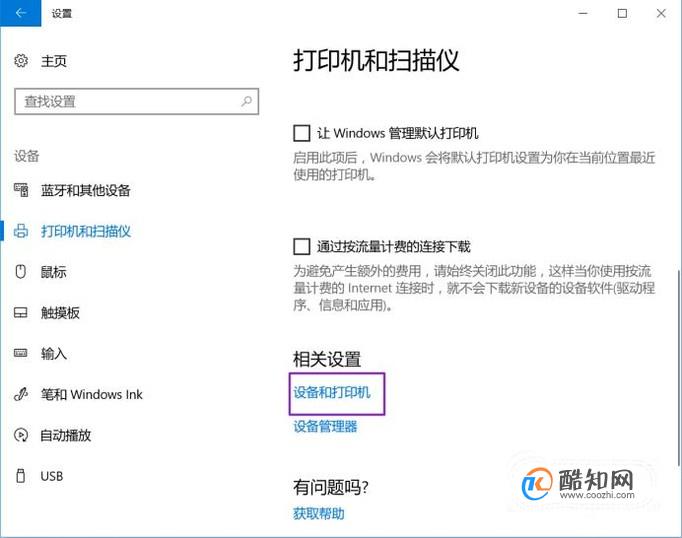Select 蓝牙和其他设备 in sidebar

pyautogui.click(x=86, y=190)
